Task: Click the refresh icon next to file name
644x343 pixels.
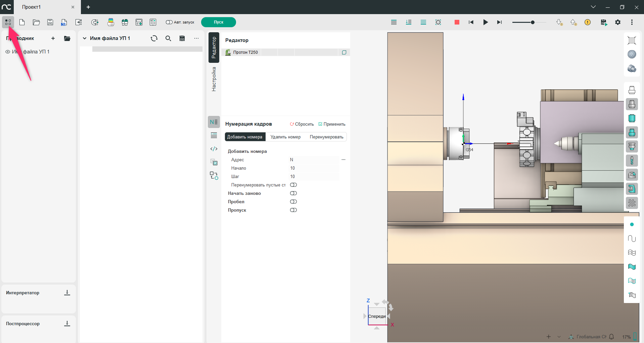Action: coord(154,38)
